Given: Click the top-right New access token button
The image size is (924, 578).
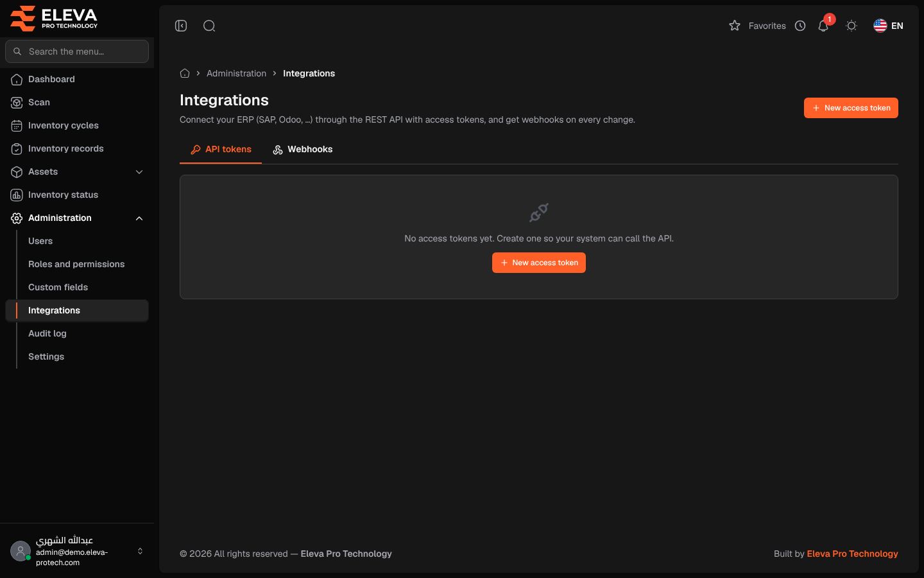Looking at the screenshot, I should point(851,108).
